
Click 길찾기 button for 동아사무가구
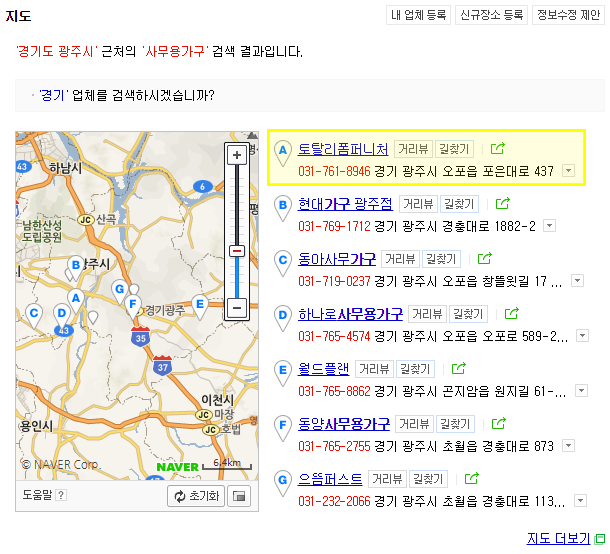pos(441,259)
